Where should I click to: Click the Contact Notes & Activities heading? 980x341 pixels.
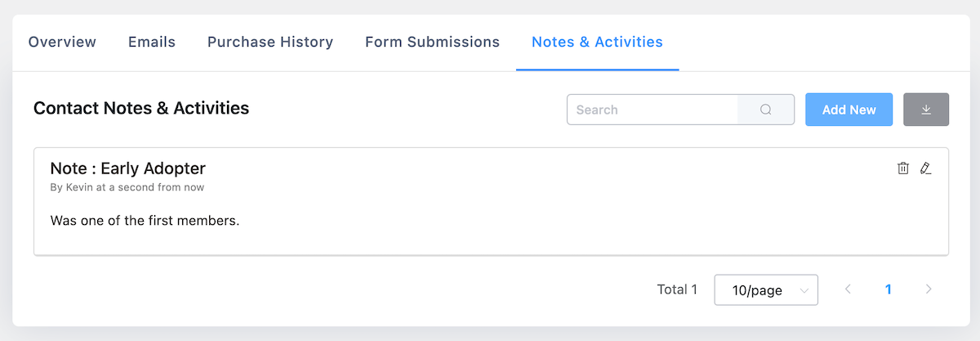point(141,108)
